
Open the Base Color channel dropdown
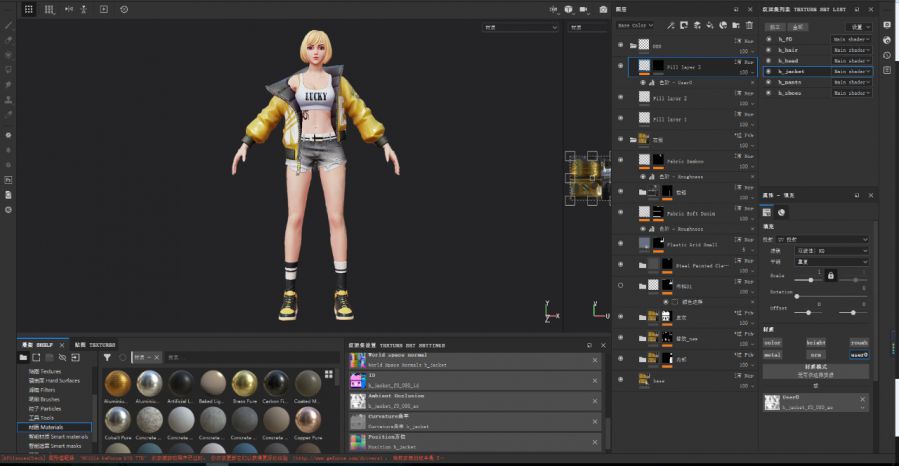click(635, 25)
